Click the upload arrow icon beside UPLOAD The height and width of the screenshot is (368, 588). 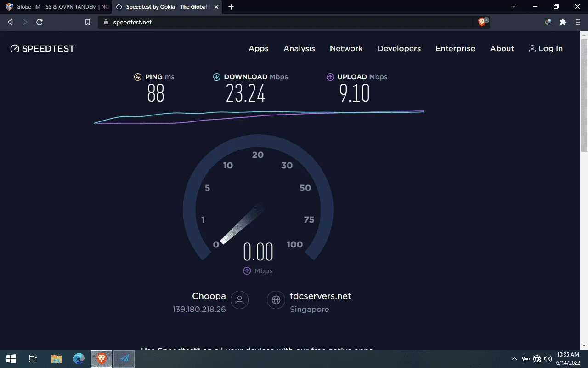[x=330, y=77]
